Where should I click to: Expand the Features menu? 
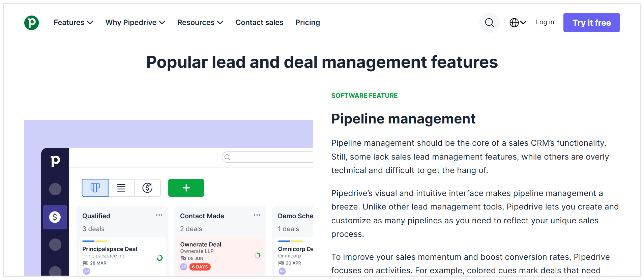[73, 23]
